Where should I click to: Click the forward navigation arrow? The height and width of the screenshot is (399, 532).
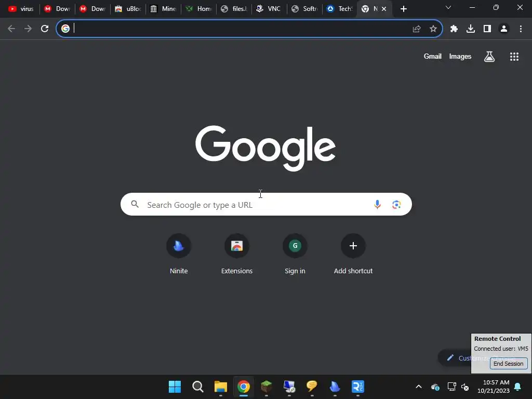point(28,29)
